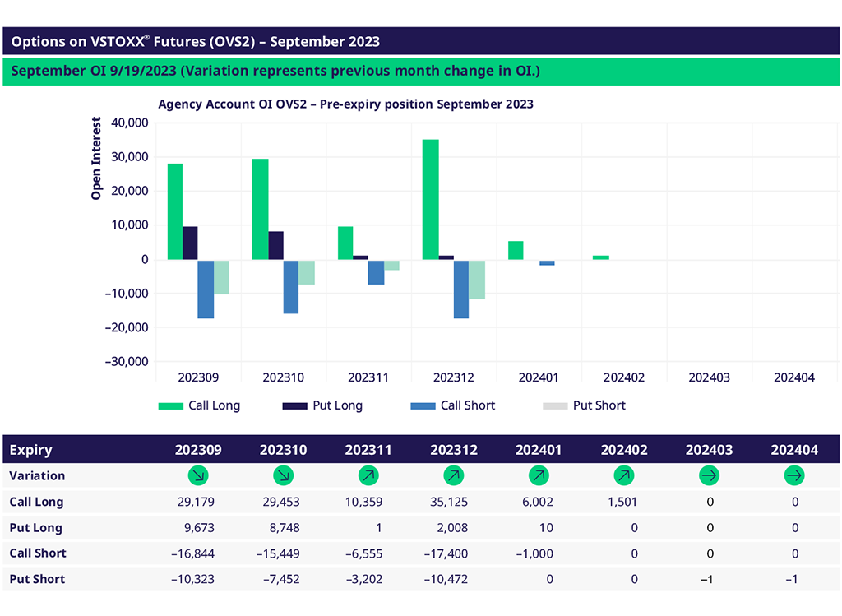
Task: Click the 202401 variation up-right arrow icon
Action: [x=539, y=475]
